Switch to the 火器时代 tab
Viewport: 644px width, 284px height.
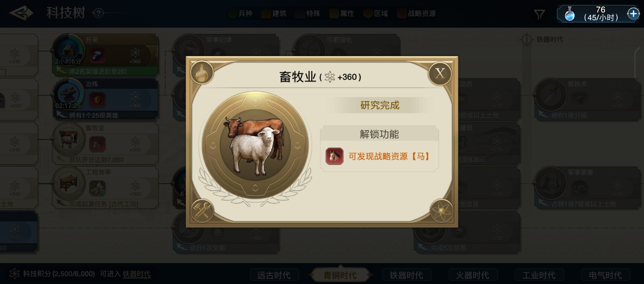473,275
